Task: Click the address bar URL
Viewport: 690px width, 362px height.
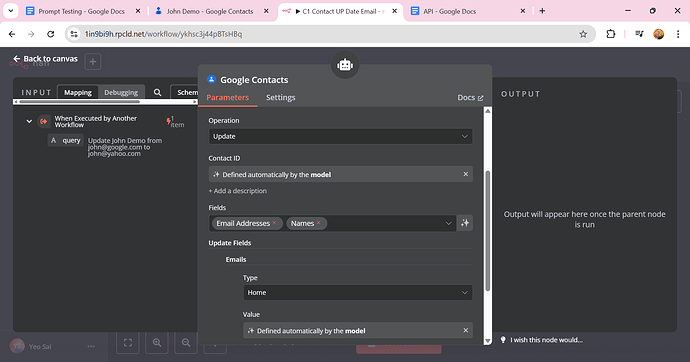Action: (163, 34)
